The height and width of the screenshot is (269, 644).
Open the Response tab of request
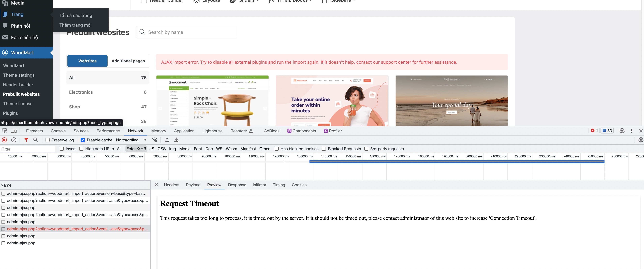click(237, 185)
